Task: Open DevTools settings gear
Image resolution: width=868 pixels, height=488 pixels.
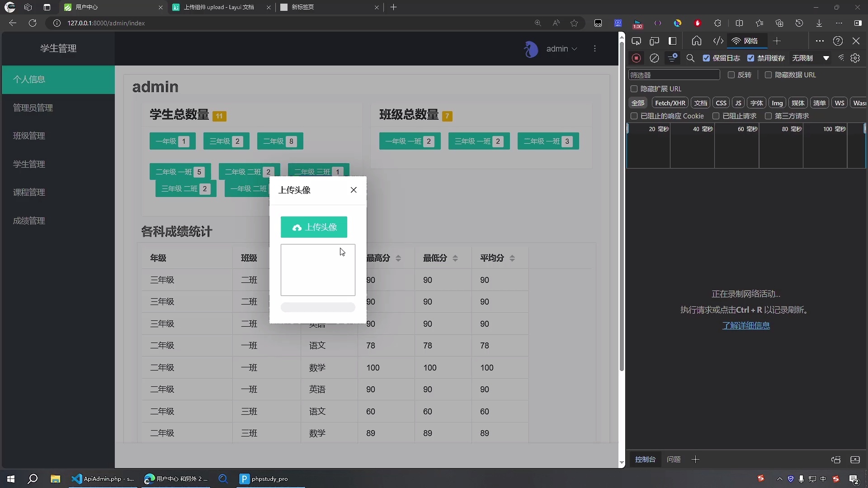Action: [856, 58]
